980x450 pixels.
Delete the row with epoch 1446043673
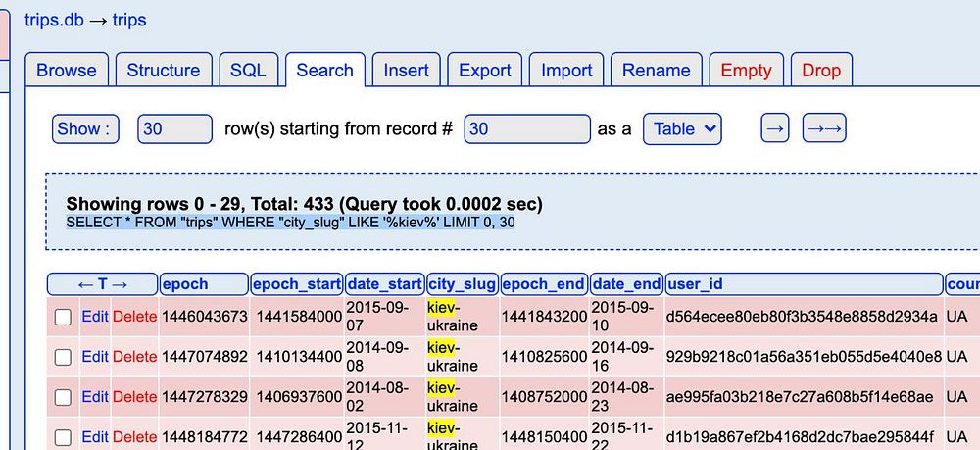point(134,317)
